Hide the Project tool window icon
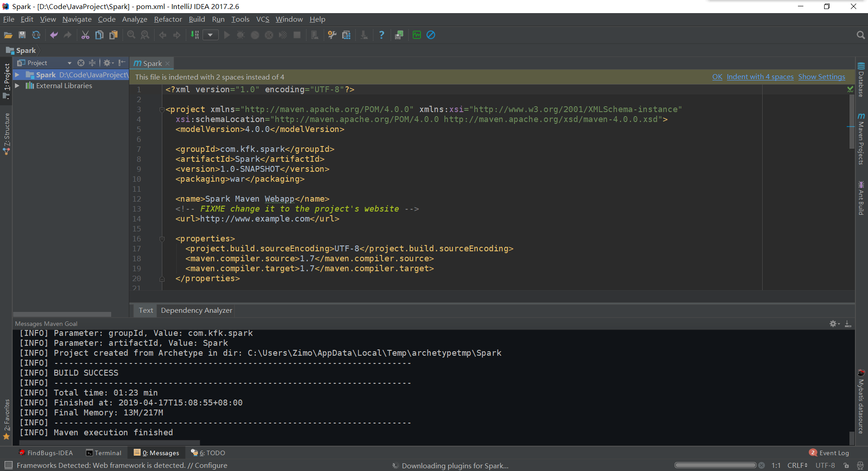Image resolution: width=868 pixels, height=471 pixels. click(122, 63)
